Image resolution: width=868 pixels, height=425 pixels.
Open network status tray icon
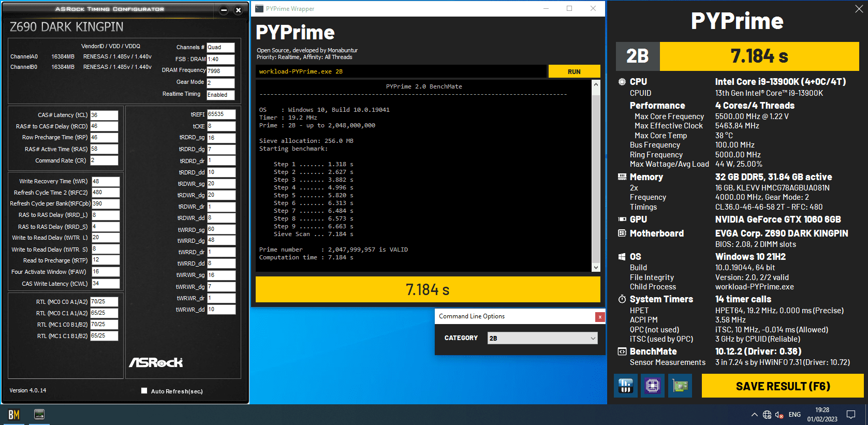pyautogui.click(x=767, y=415)
